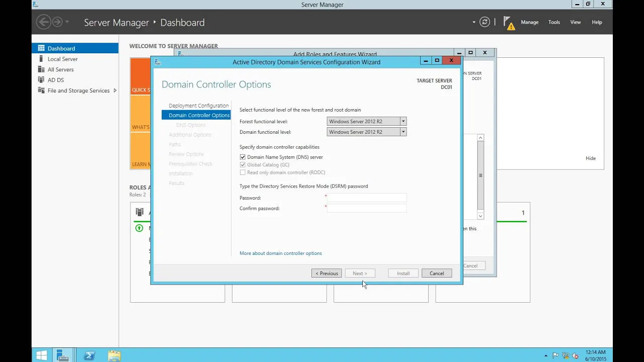Click the Global Catalog (GC) checkbox
This screenshot has height=362, width=644.
pyautogui.click(x=243, y=165)
